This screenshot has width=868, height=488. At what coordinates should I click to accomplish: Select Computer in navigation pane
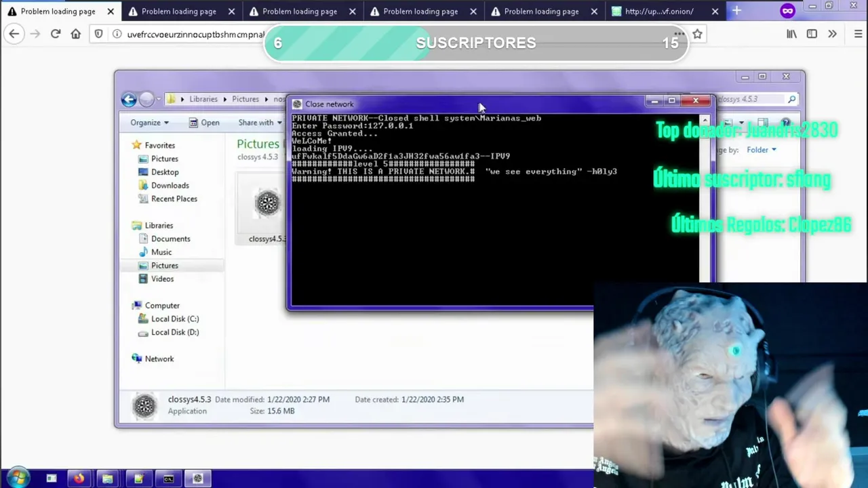(x=162, y=306)
